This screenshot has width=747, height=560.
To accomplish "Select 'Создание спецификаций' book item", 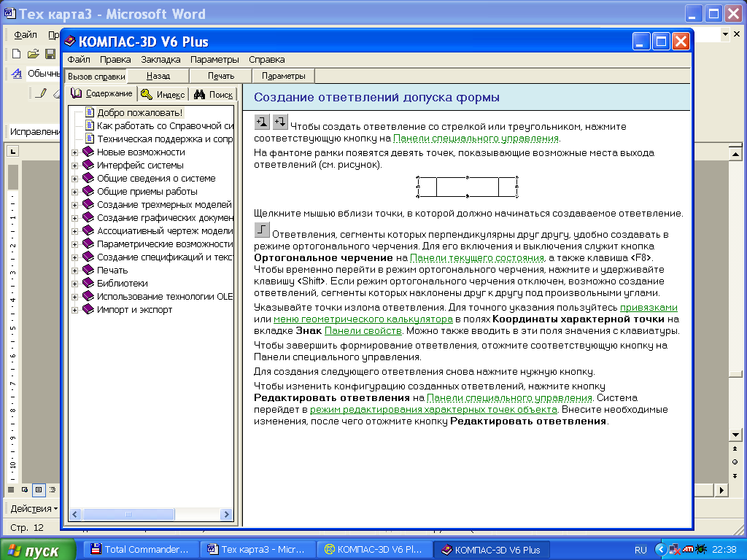I will point(165,257).
